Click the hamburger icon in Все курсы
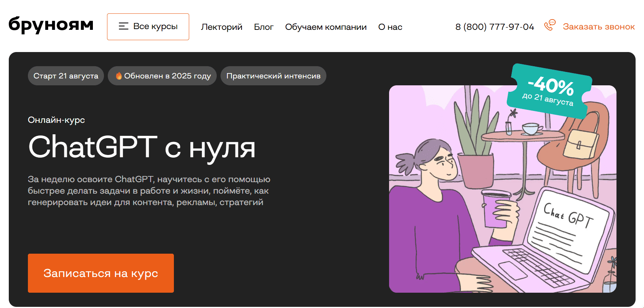 pyautogui.click(x=123, y=26)
